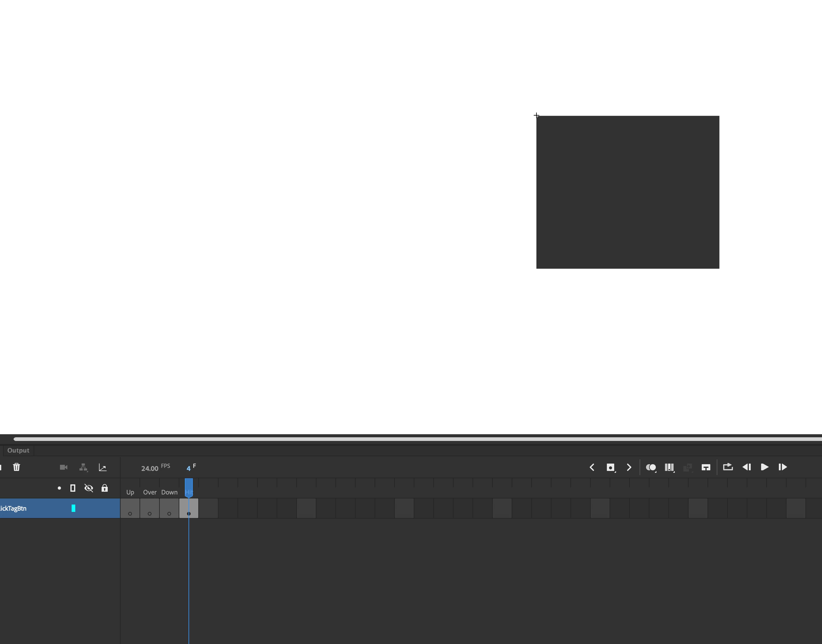Open the Edit Multiple Frames dropdown

click(x=670, y=468)
